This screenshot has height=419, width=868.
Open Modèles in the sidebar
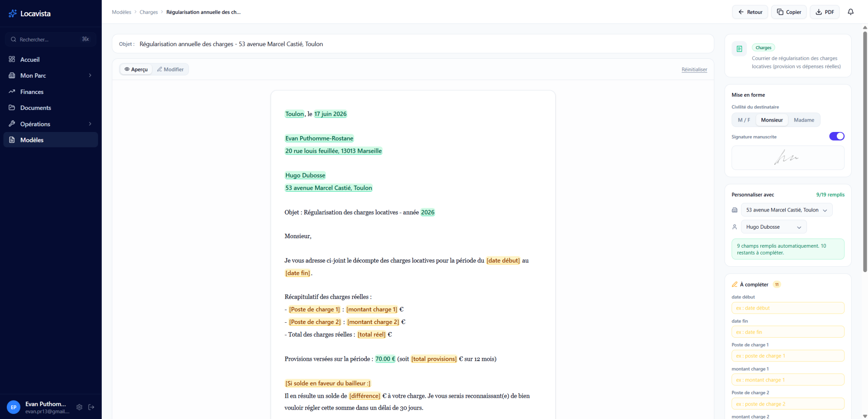point(51,140)
